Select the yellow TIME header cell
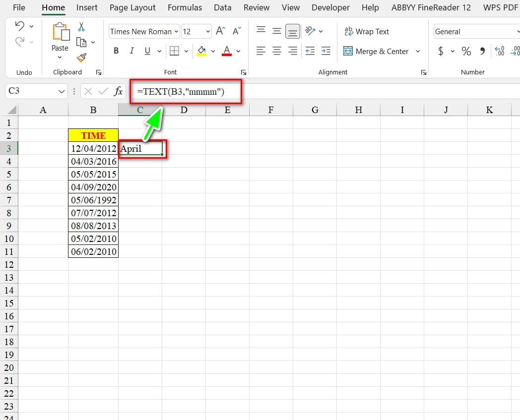The image size is (520, 420). click(x=93, y=135)
